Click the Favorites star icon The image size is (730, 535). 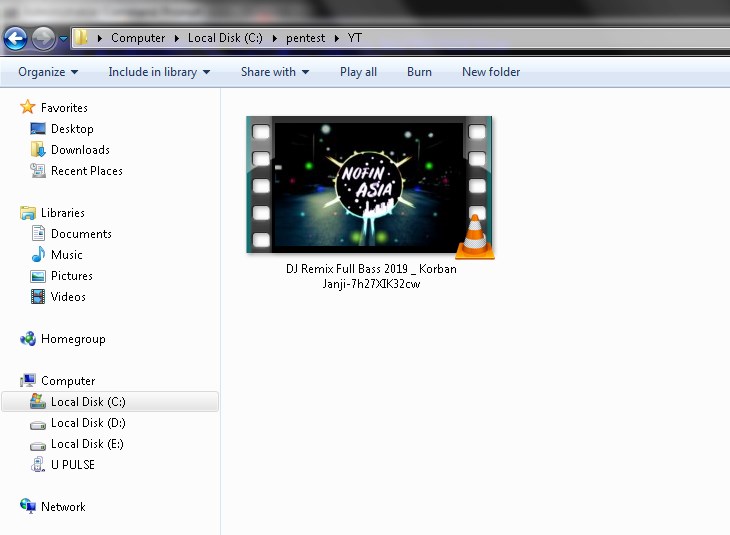[x=27, y=107]
